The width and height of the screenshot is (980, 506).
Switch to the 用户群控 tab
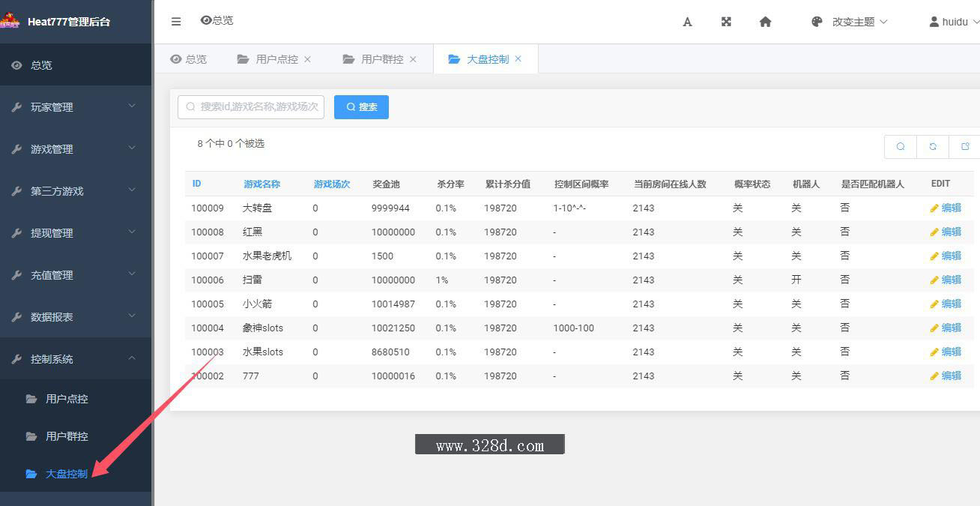(381, 59)
